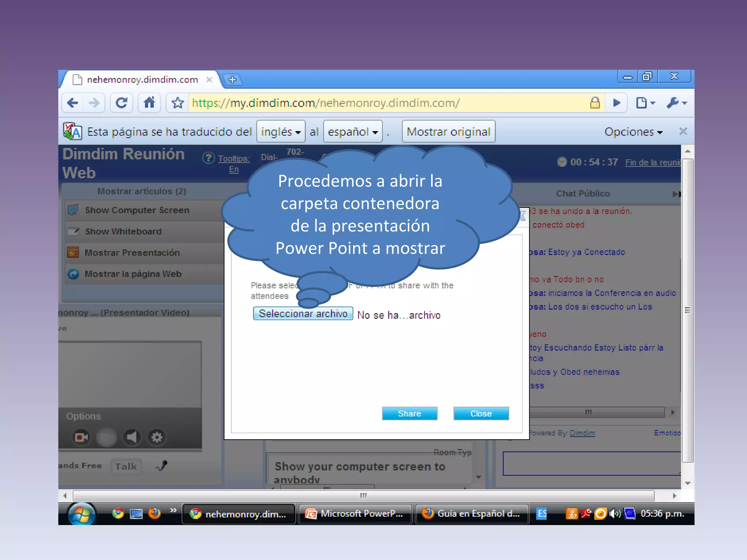The image size is (747, 560).
Task: Click the Mostrar original button
Action: pos(448,132)
